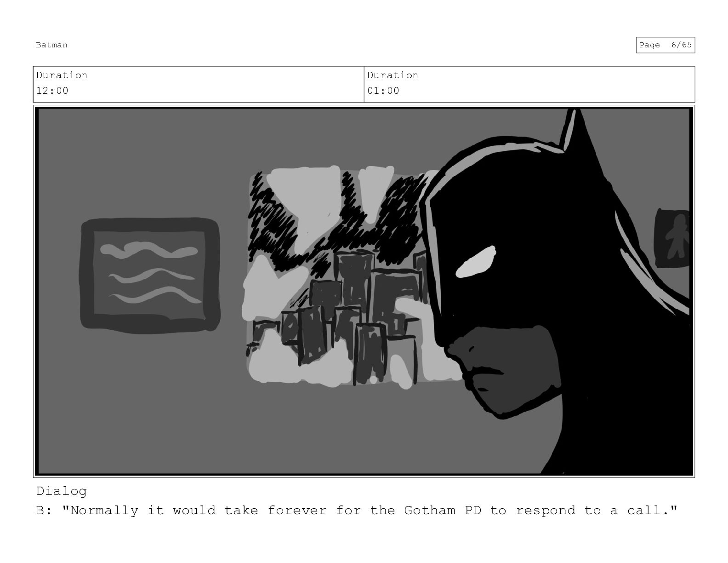
Task: Click the small figure poster at right edge
Action: (x=672, y=238)
